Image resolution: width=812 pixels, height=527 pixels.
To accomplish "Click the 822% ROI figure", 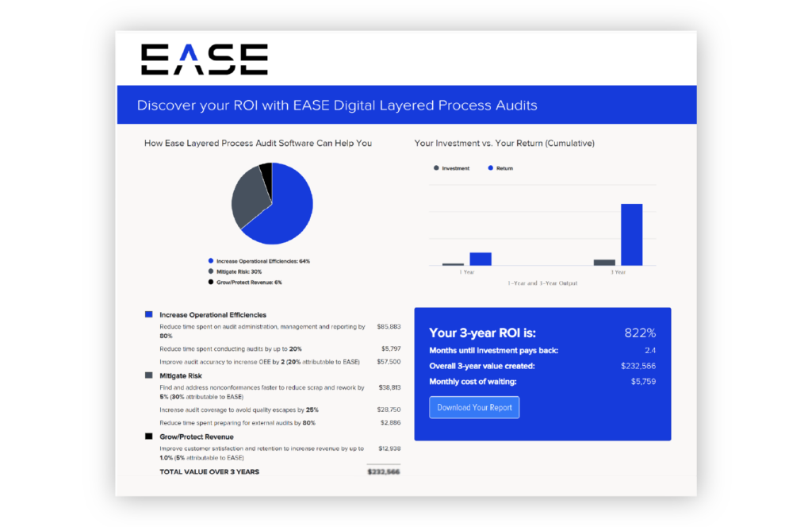I will [x=640, y=333].
